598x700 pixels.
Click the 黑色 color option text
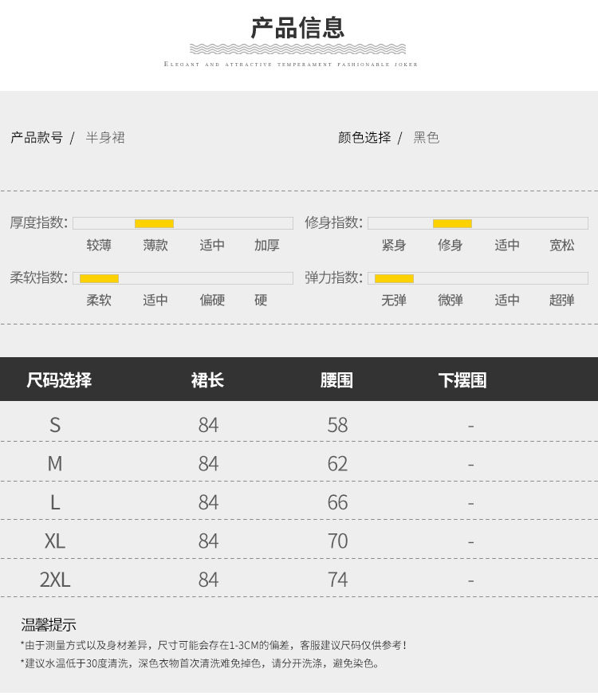pos(426,138)
